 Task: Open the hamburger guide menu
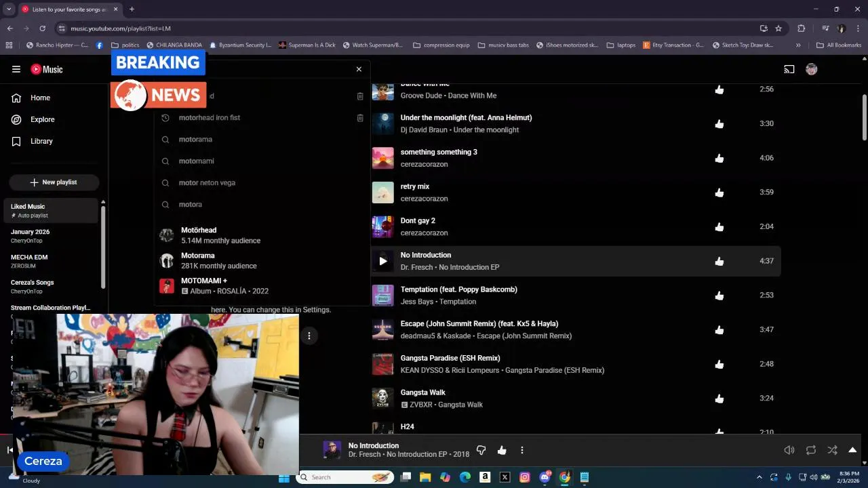tap(16, 69)
